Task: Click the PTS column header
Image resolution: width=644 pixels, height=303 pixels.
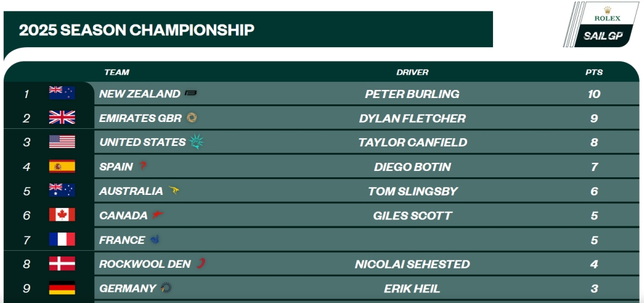Action: click(x=594, y=72)
